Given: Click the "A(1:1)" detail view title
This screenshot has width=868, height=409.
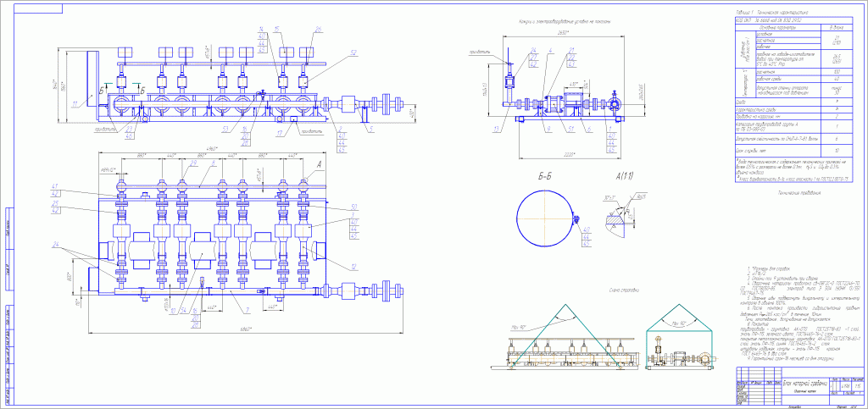Looking at the screenshot, I should (x=624, y=178).
